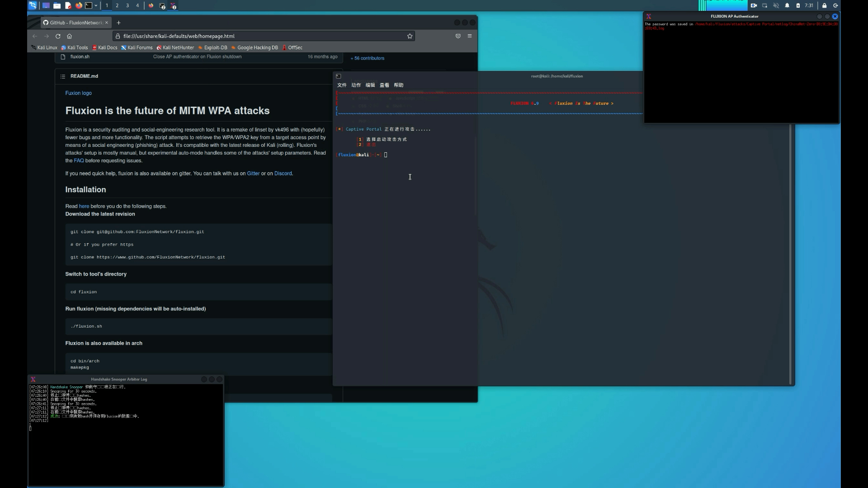Close the GitHub FluxionNetwork tab
The image size is (868, 488).
pos(107,23)
